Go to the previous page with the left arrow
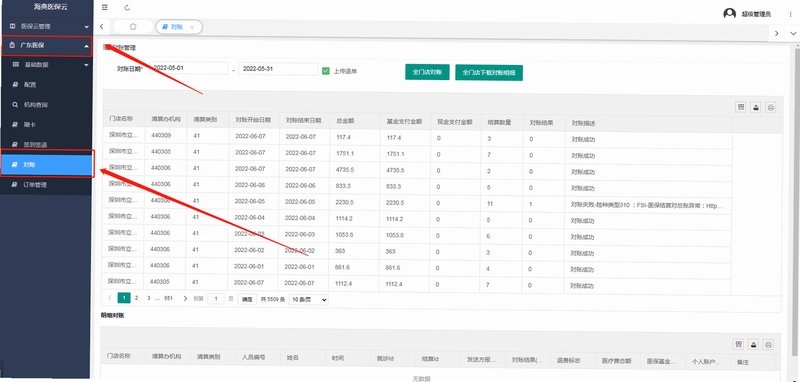 tap(110, 298)
